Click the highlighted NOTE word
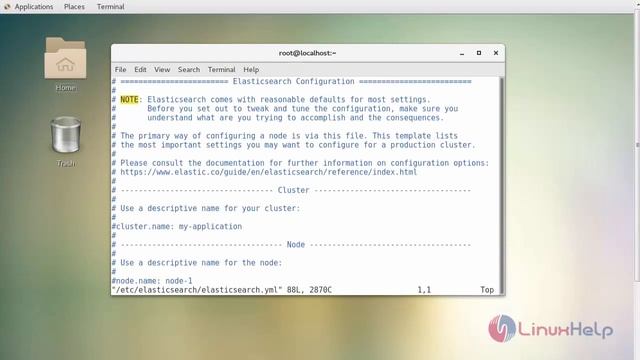 click(x=129, y=100)
